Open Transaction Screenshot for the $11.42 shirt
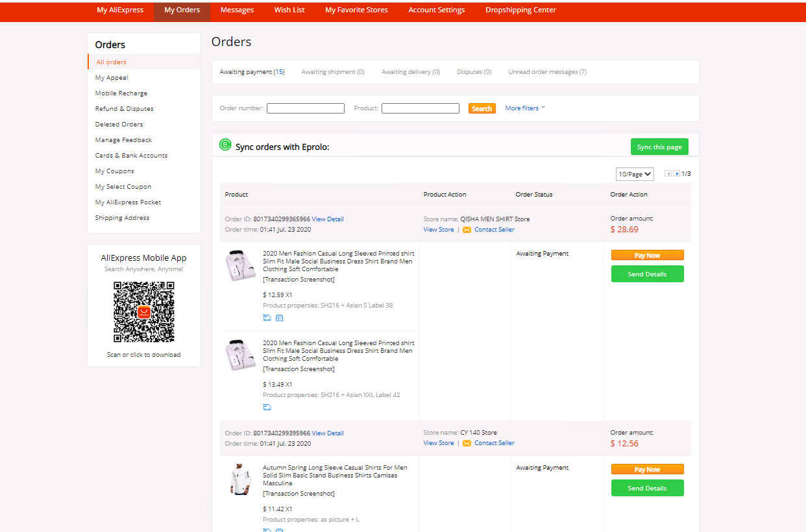Image resolution: width=806 pixels, height=532 pixels. tap(299, 494)
